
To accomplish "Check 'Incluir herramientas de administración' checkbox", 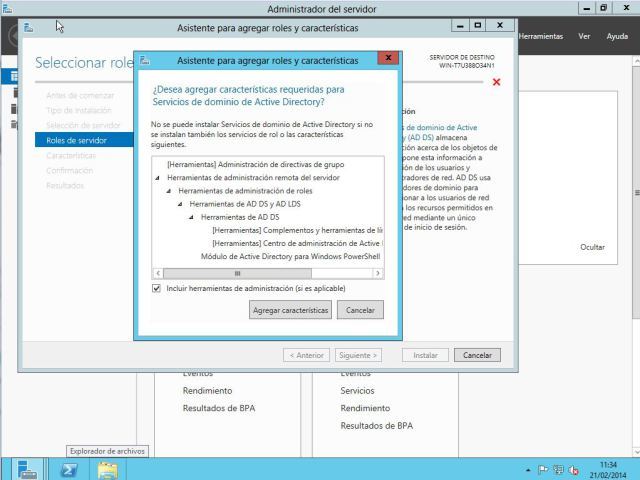I will (x=156, y=288).
